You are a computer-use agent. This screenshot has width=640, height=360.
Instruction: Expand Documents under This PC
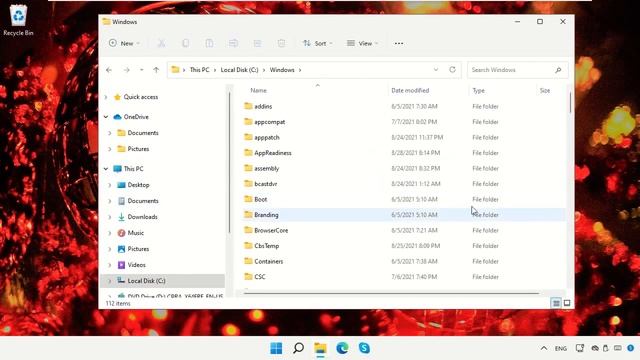pos(110,201)
